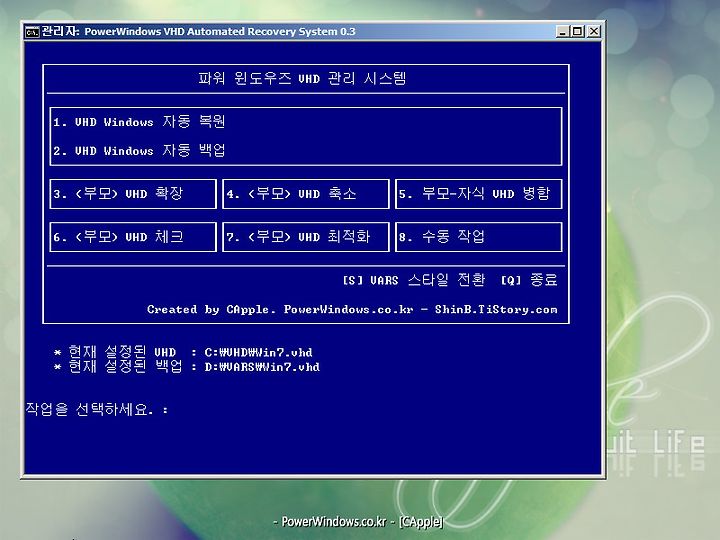Select option 2 VHD Windows 자동 백업
720x540 pixels.
[x=139, y=150]
